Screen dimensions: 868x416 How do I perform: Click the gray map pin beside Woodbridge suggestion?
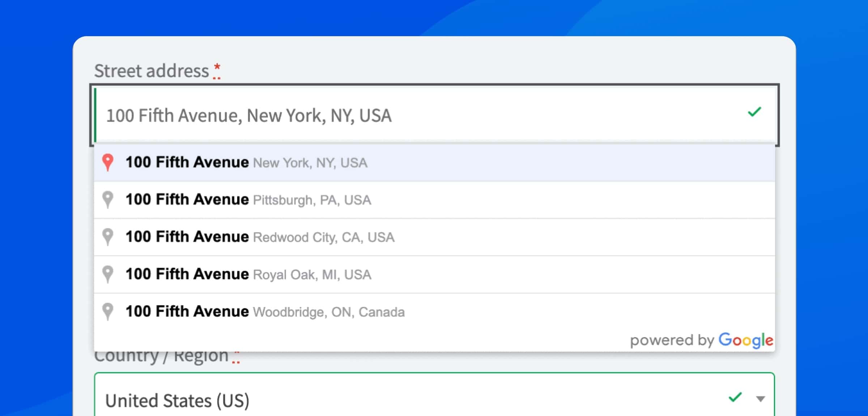[x=108, y=312]
